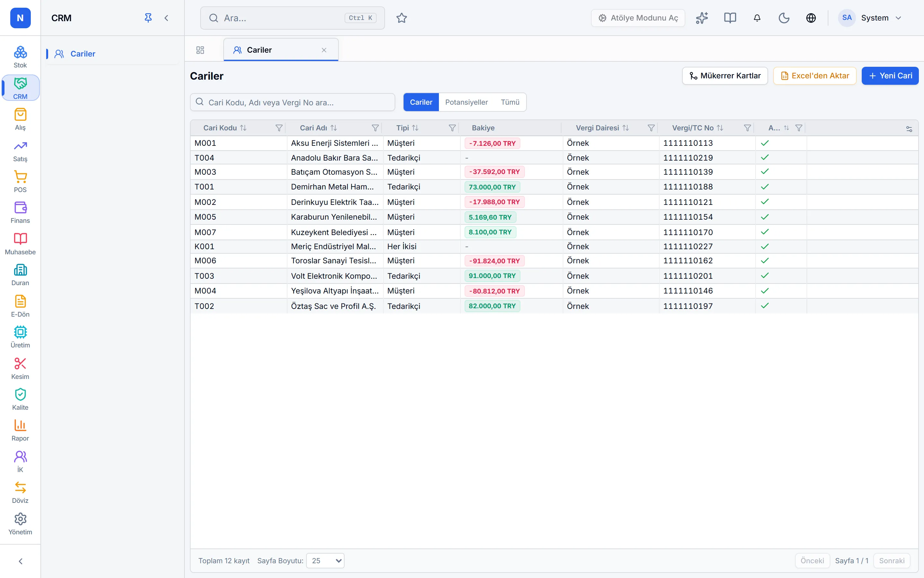The image size is (924, 578).
Task: Open the Döviz module
Action: [20, 492]
